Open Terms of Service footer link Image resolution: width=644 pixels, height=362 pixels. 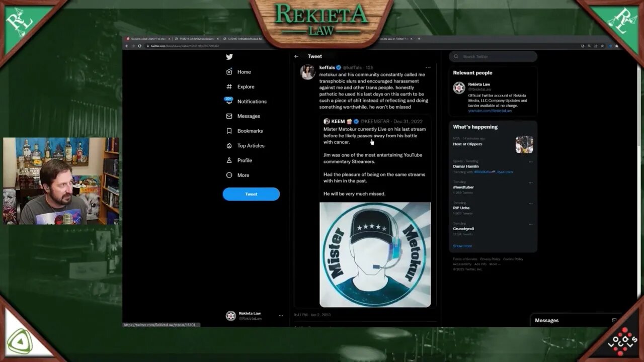tap(465, 259)
